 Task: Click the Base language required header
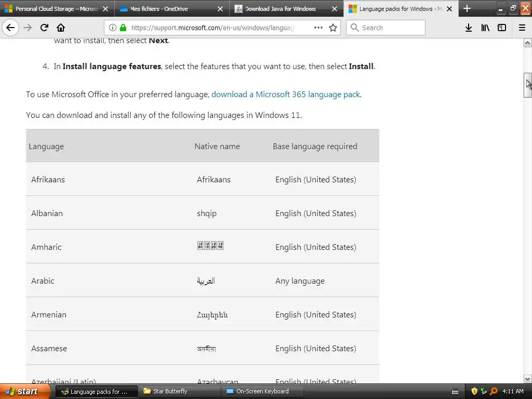pyautogui.click(x=315, y=146)
